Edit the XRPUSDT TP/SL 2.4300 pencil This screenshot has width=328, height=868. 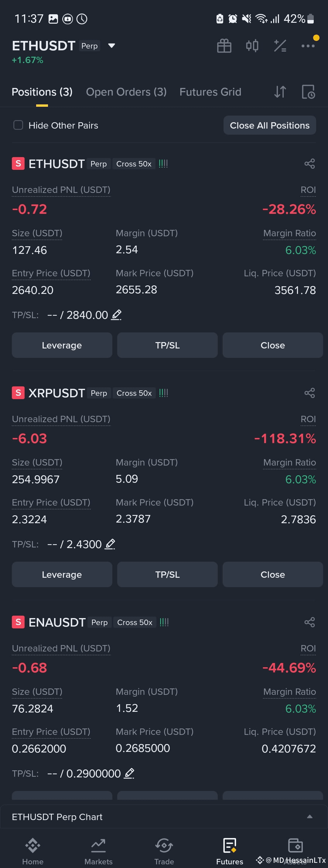[x=110, y=544]
